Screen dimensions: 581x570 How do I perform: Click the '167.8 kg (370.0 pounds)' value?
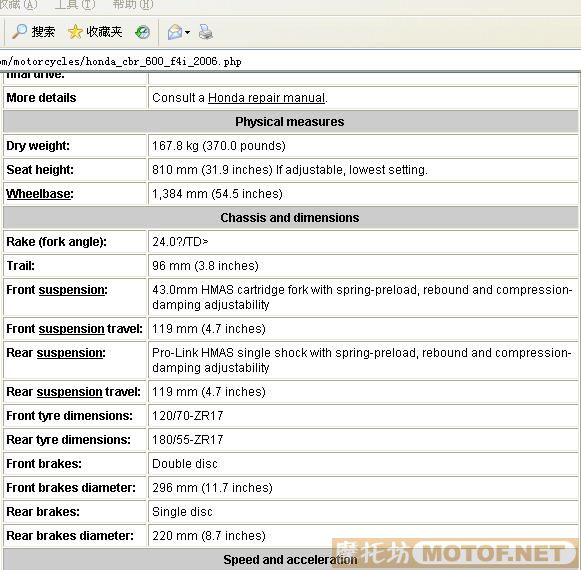[x=219, y=146]
